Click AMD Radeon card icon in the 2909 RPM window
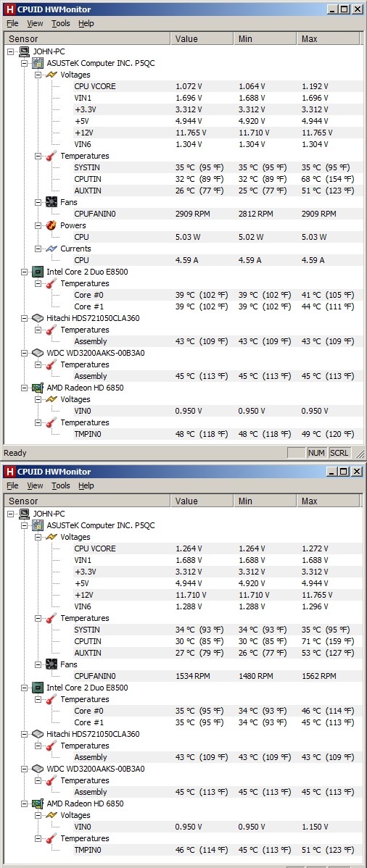The image size is (367, 868). coord(38,388)
